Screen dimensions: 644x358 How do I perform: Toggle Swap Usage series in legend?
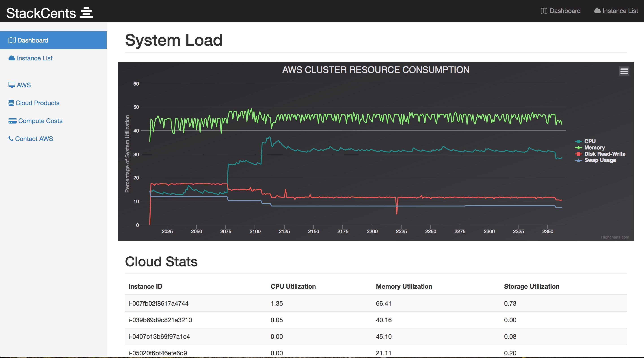600,160
